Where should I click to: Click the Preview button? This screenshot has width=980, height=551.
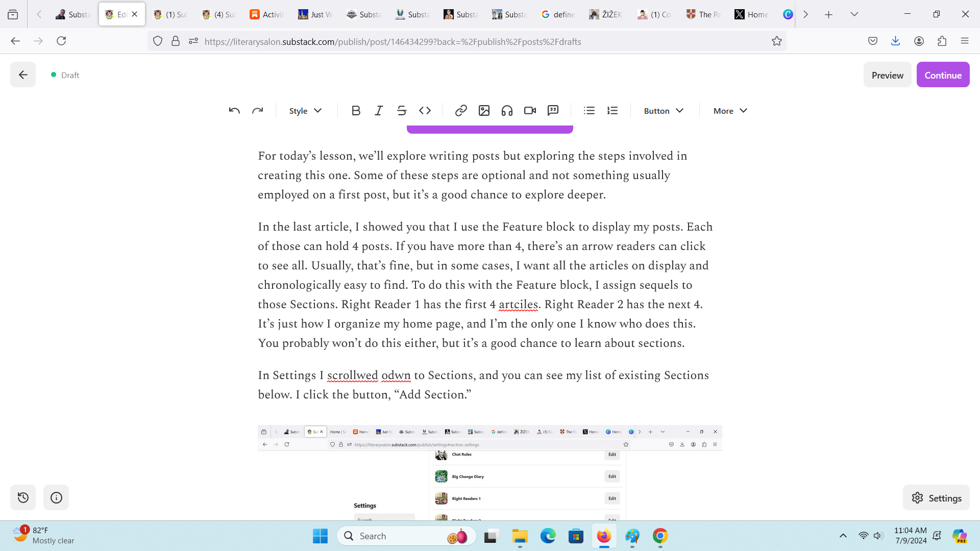tap(887, 75)
